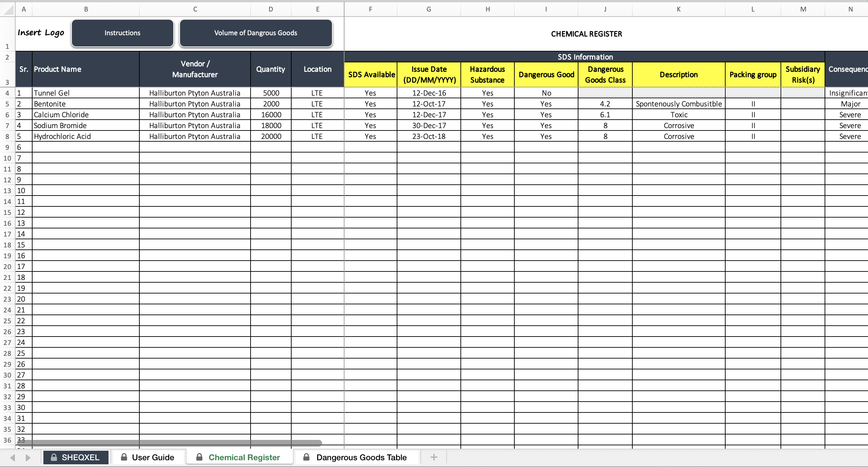Click the lock icon on User Guide tab
868x467 pixels.
(x=124, y=457)
